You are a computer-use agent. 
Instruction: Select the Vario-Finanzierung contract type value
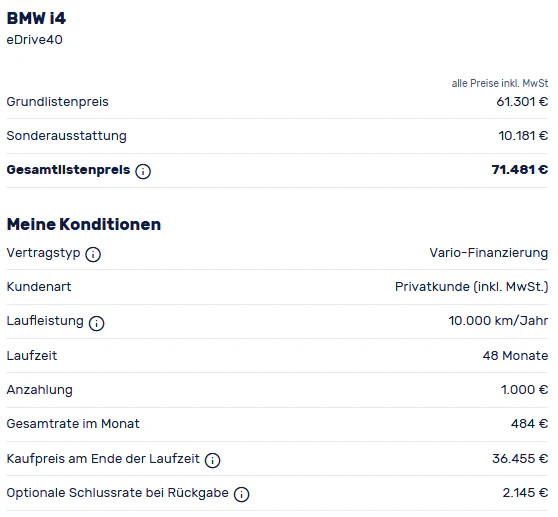point(489,253)
